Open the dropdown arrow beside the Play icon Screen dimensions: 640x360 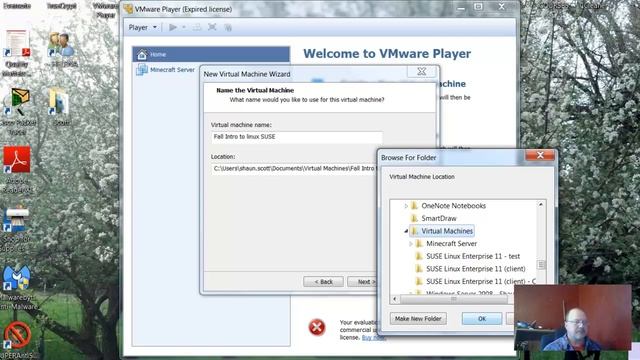[x=184, y=27]
